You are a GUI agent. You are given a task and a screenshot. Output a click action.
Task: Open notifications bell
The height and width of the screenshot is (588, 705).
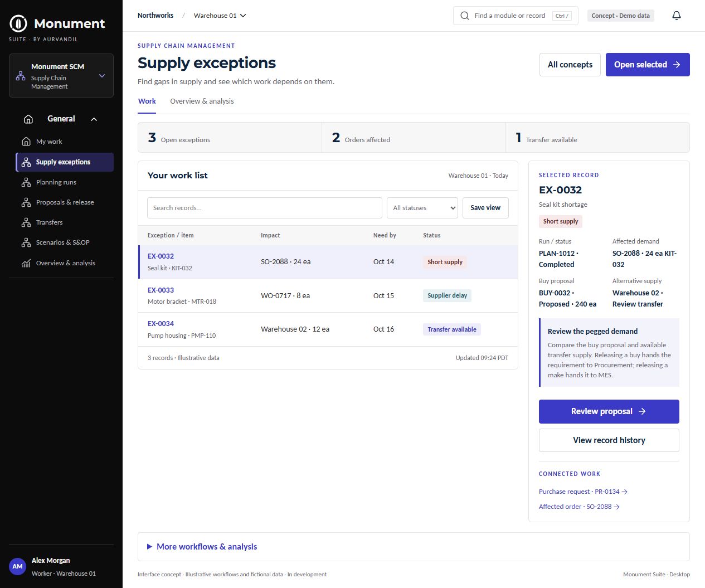coord(677,16)
